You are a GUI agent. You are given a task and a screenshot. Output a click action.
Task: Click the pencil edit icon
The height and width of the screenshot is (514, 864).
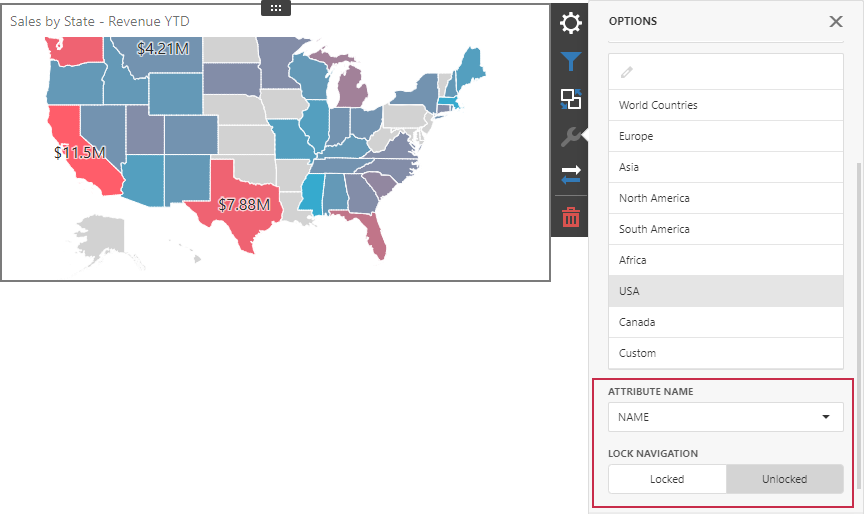627,72
